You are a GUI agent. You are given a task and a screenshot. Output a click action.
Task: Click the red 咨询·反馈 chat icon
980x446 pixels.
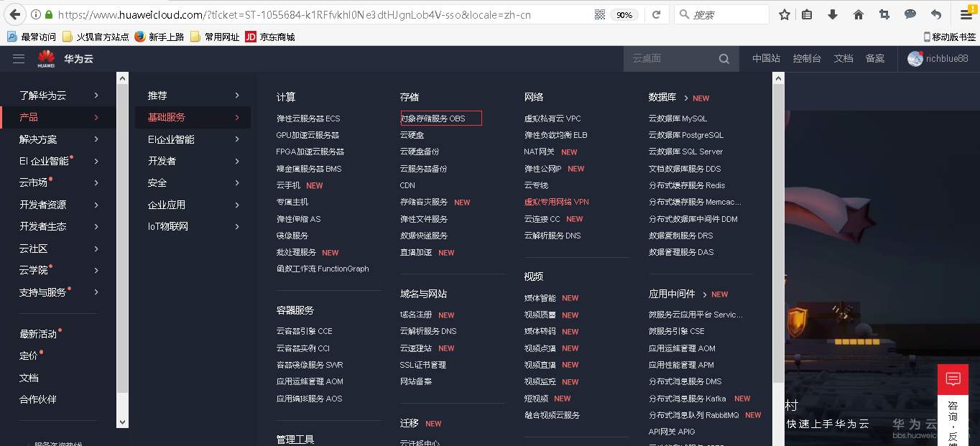click(x=953, y=378)
